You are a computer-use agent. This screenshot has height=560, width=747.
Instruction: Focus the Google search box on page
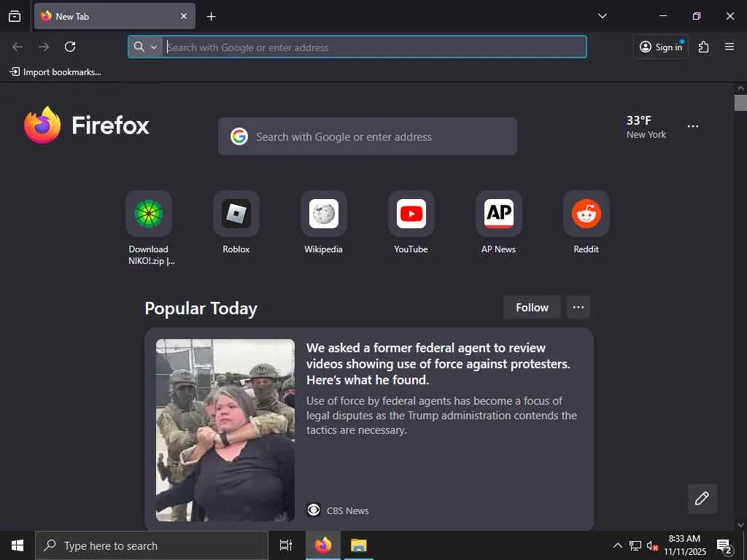(x=368, y=136)
